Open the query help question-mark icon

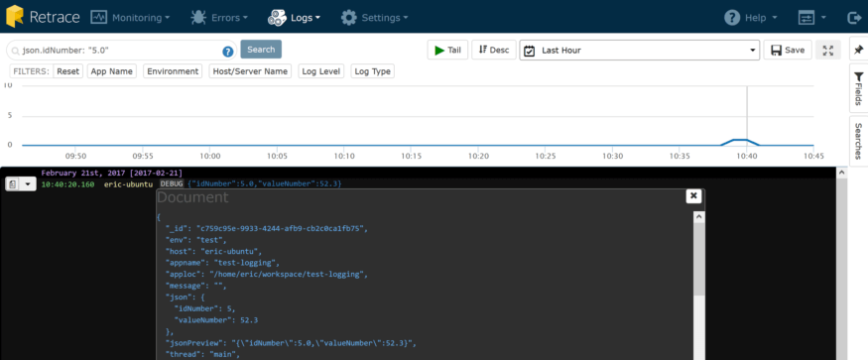tap(227, 52)
